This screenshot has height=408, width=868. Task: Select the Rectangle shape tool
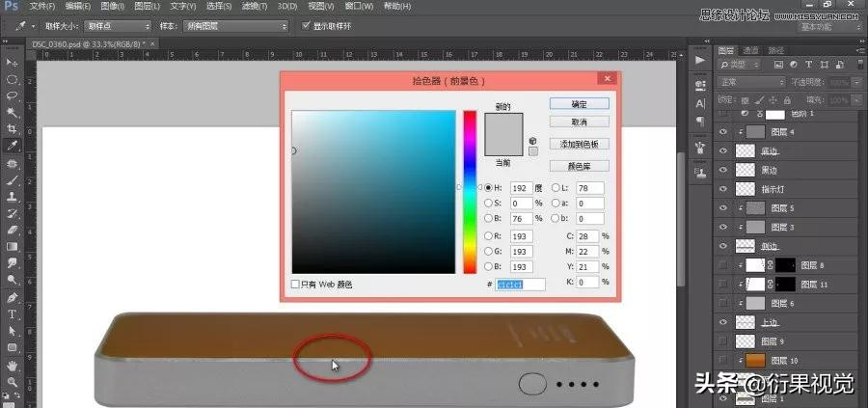12,347
